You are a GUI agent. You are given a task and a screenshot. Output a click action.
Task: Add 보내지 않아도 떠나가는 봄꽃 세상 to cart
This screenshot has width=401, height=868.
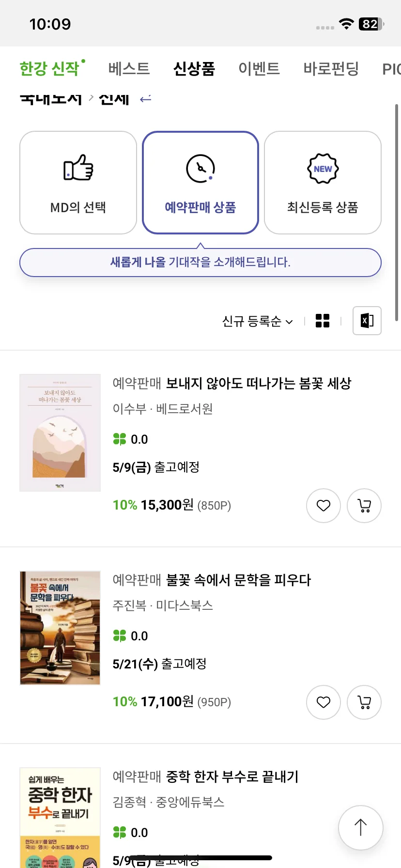364,506
